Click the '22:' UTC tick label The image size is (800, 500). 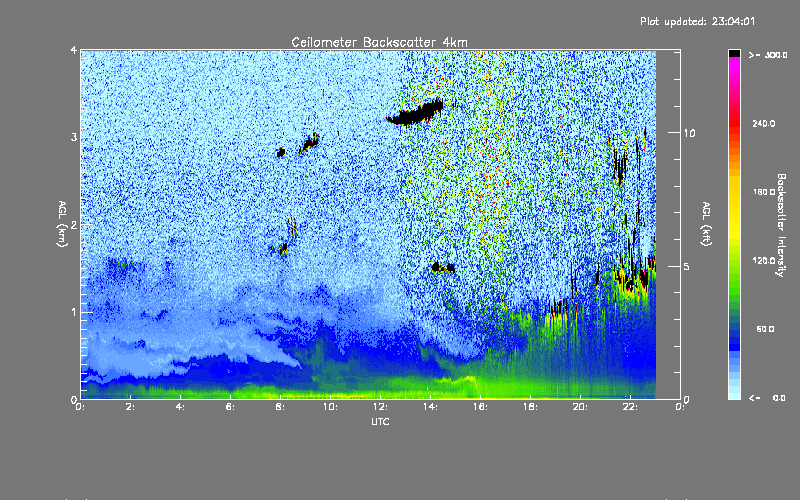pos(630,407)
